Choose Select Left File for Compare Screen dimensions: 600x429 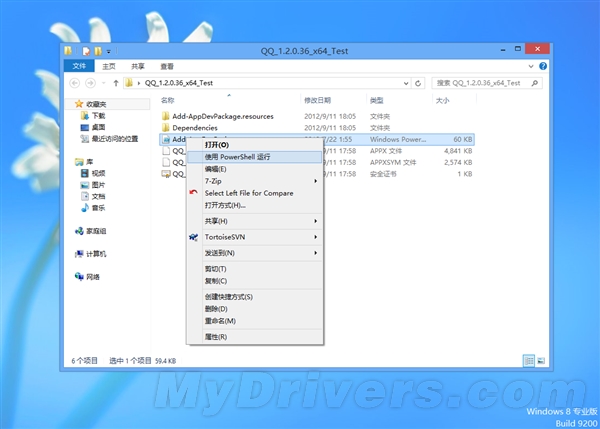coord(255,193)
